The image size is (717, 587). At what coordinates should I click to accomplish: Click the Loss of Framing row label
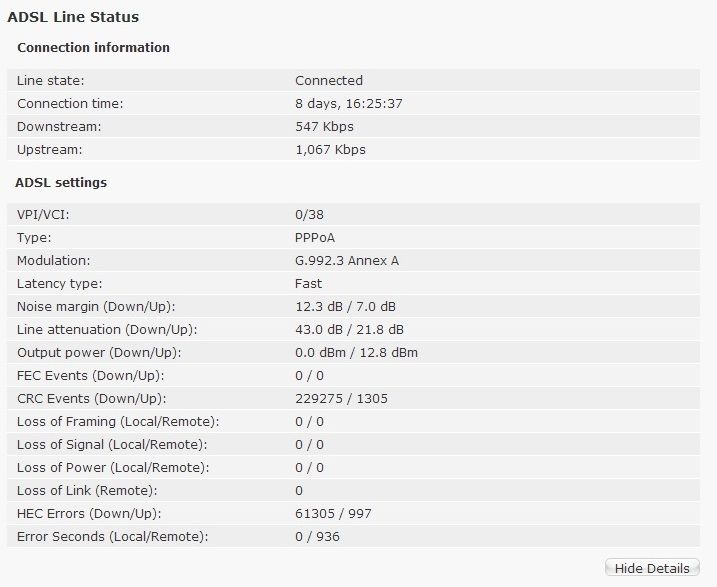[118, 422]
